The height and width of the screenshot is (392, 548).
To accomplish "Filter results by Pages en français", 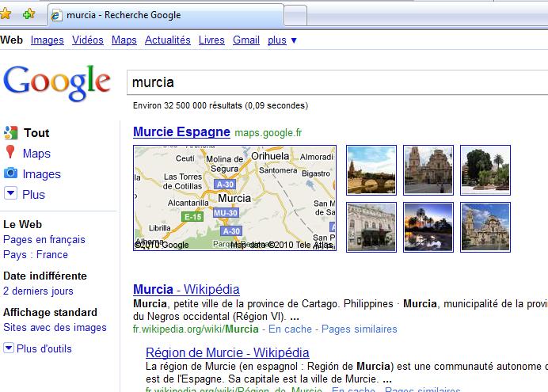I will pos(44,240).
